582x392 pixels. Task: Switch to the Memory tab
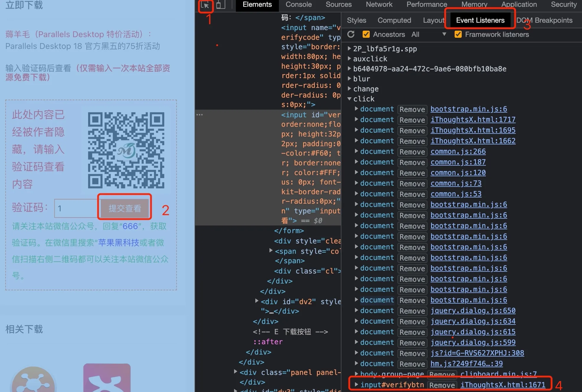tap(474, 4)
